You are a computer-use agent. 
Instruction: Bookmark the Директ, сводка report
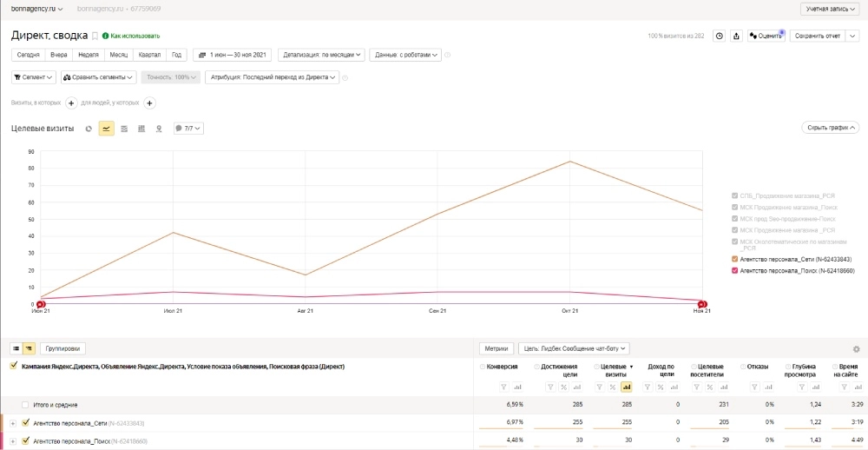95,36
